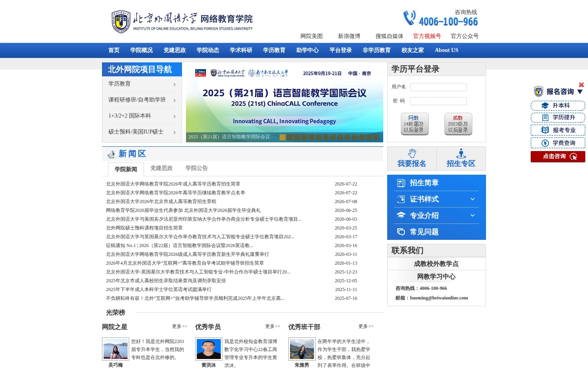Open 党建思政 in the blue navigation bar
The height and width of the screenshot is (369, 588).
click(x=175, y=50)
